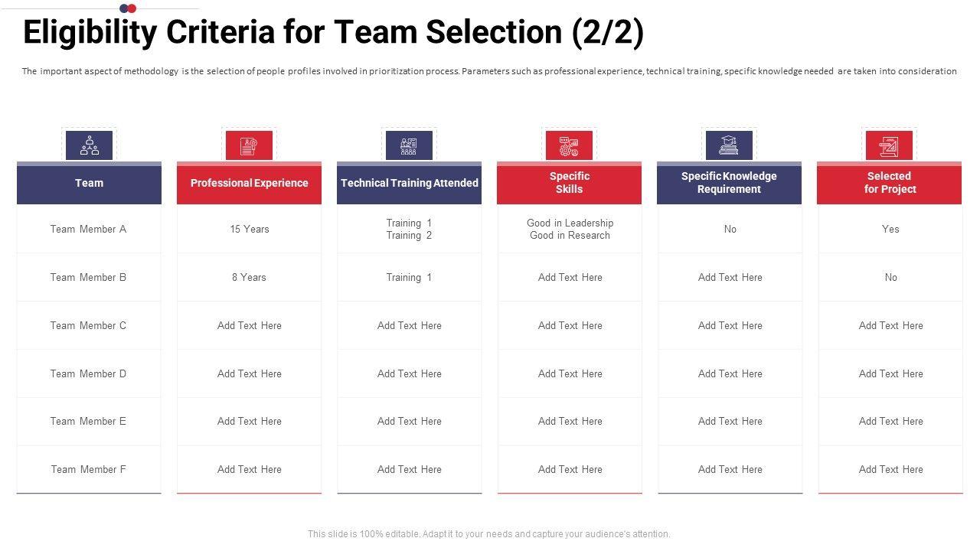The image size is (980, 551).
Task: Select the Good in Leadership skills cell
Action: tap(570, 229)
